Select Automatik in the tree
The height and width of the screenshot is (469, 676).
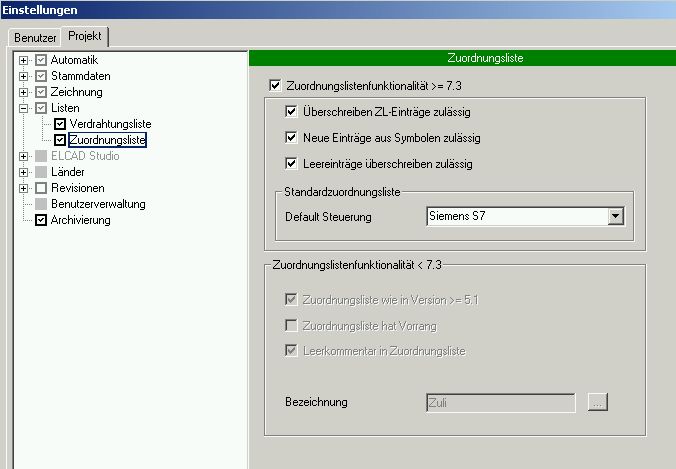tap(74, 60)
